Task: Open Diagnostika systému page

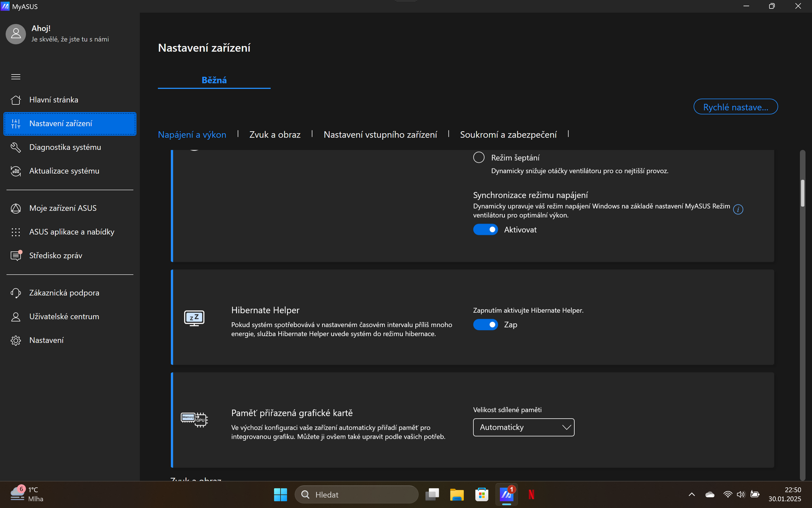Action: pyautogui.click(x=70, y=147)
